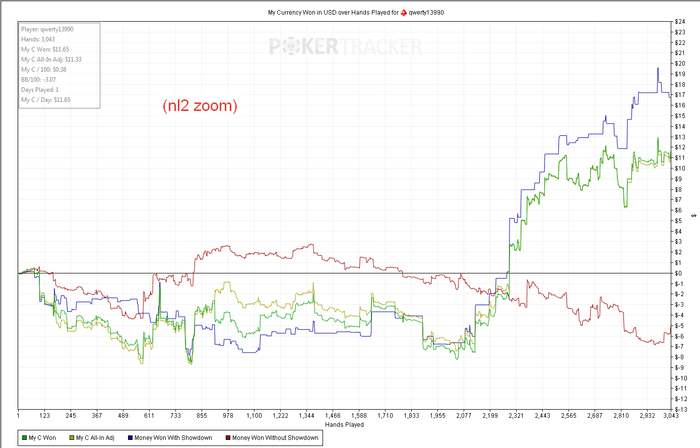Click the x-axis tick label 3,043
The height and width of the screenshot is (448, 700).
(671, 415)
